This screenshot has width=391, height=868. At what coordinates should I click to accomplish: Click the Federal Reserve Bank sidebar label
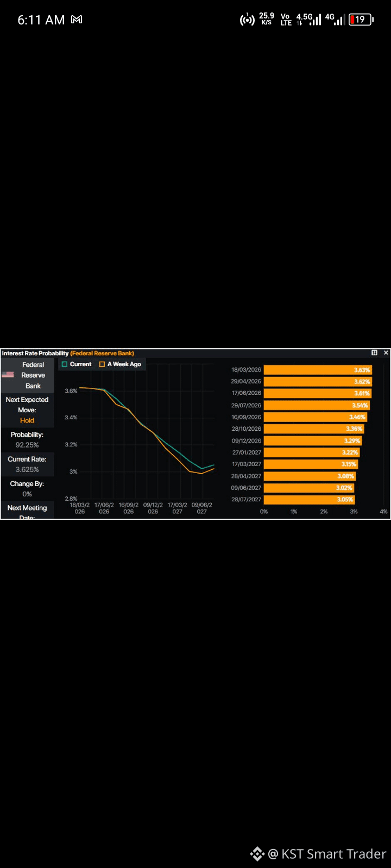pyautogui.click(x=33, y=375)
